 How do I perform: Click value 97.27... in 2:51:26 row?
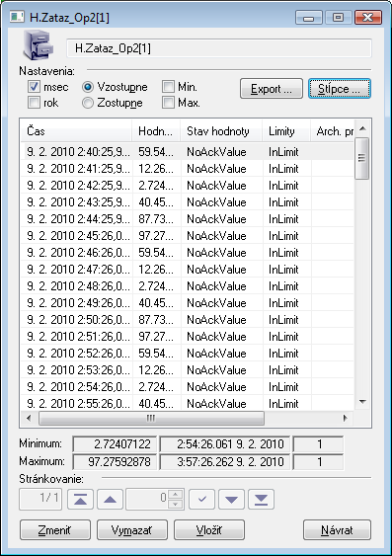click(156, 336)
